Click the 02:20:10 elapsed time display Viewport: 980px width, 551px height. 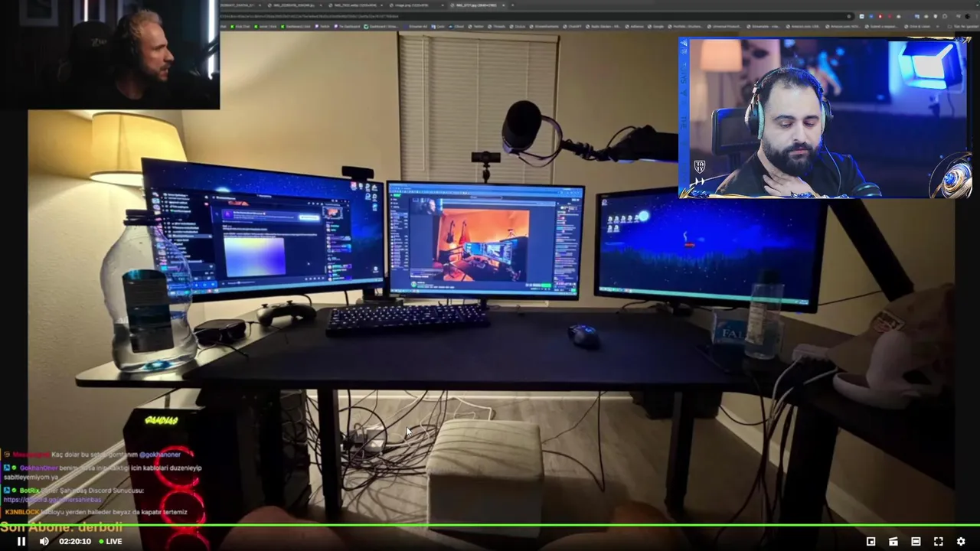click(75, 541)
